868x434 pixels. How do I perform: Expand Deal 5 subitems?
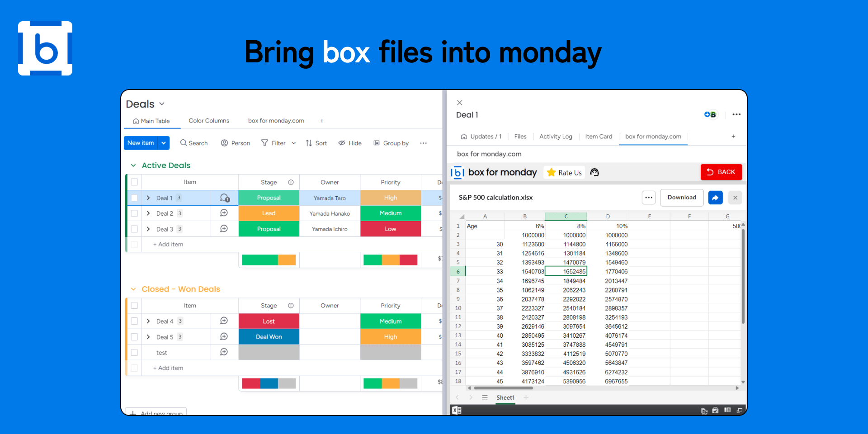click(x=148, y=337)
